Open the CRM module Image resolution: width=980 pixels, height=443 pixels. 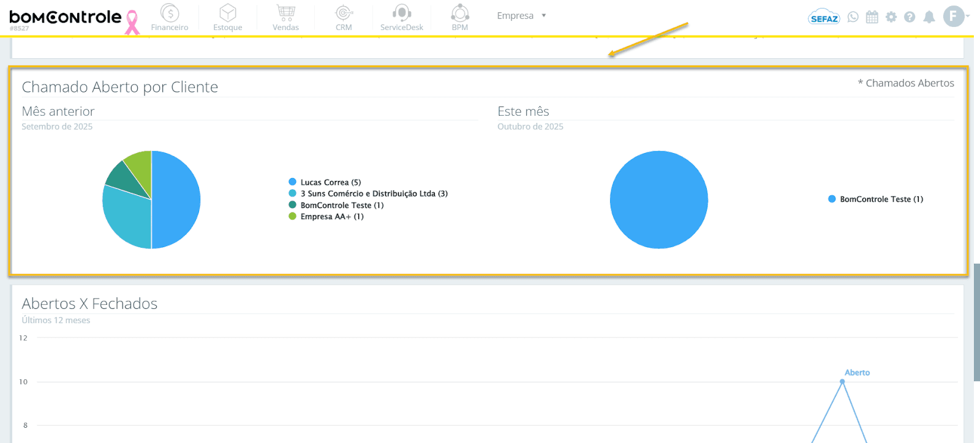point(344,17)
